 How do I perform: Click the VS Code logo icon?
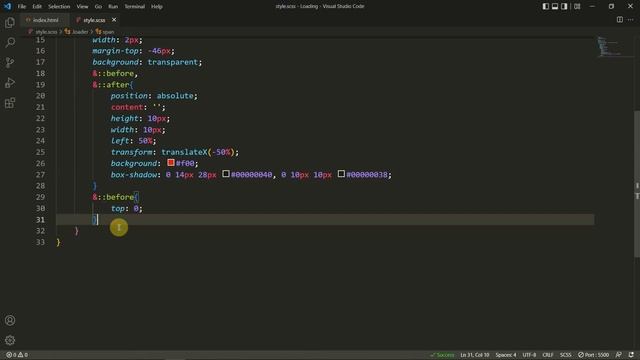coord(7,6)
